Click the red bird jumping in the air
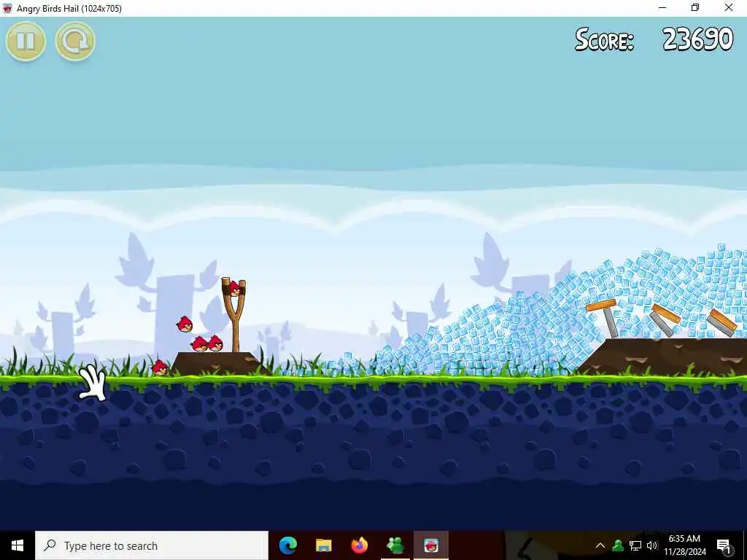This screenshot has height=560, width=747. tap(185, 324)
